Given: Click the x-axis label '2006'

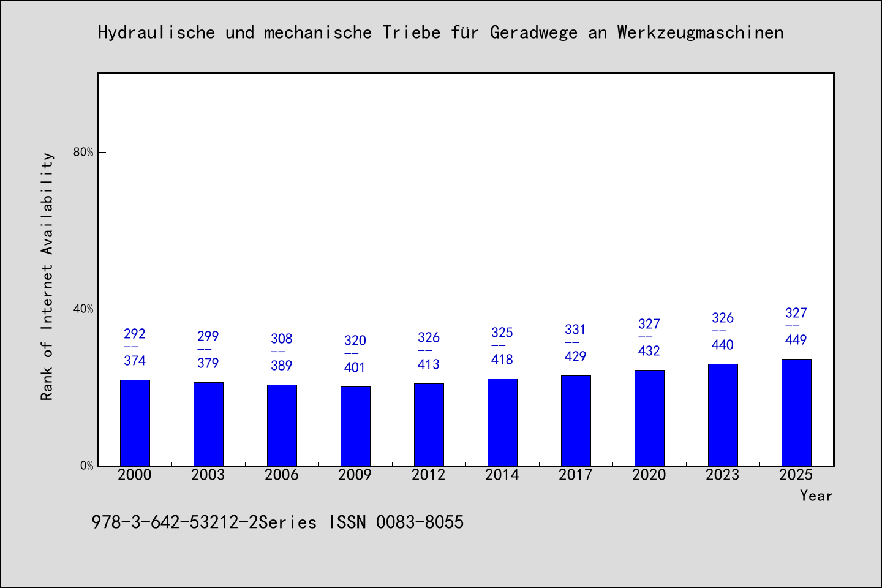Looking at the screenshot, I should [x=282, y=475].
